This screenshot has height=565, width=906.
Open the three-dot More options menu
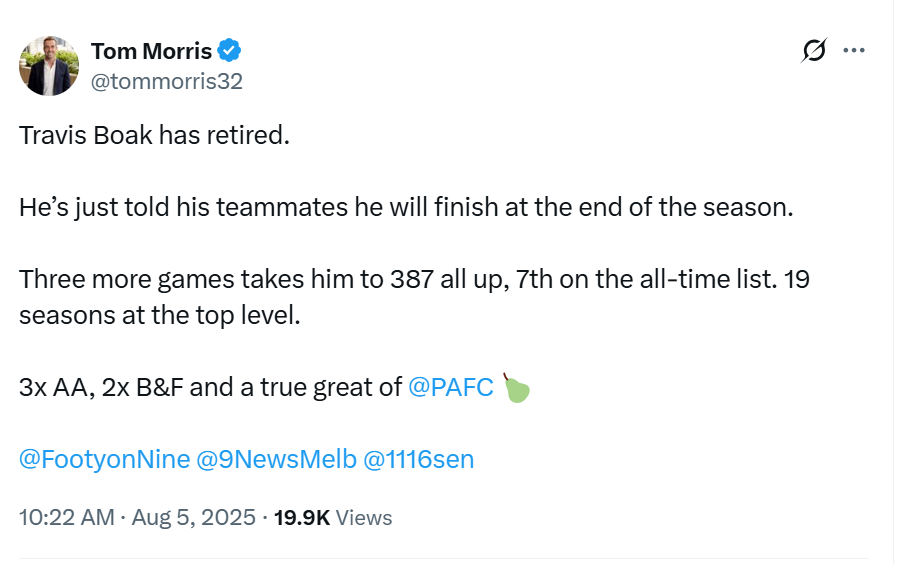[x=854, y=51]
